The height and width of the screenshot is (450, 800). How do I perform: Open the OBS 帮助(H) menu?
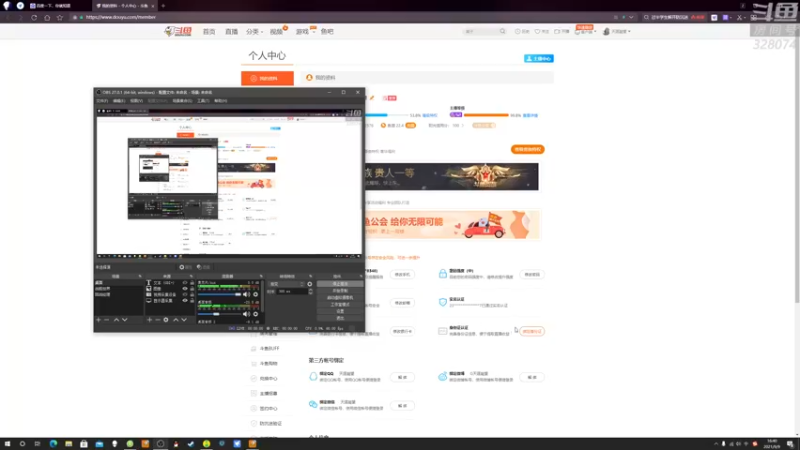point(220,101)
